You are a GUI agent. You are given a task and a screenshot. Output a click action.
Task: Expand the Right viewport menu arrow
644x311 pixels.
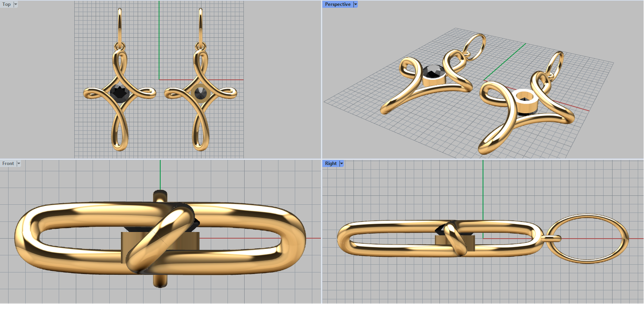pos(341,164)
